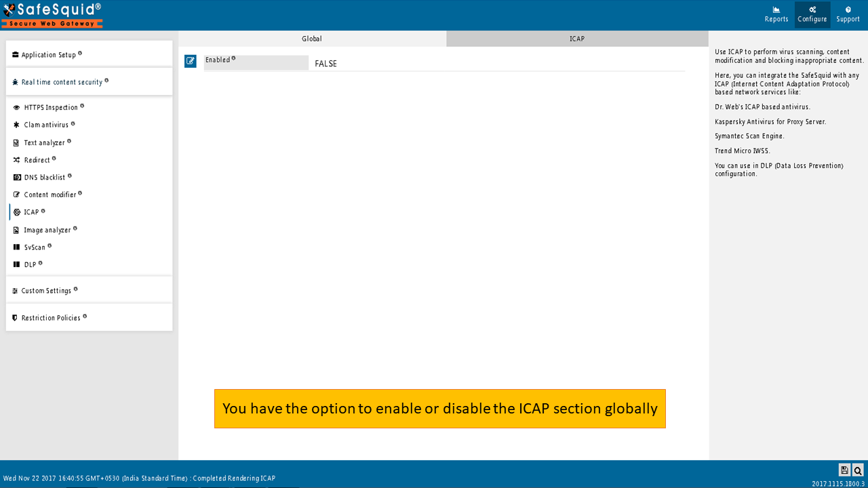Image resolution: width=868 pixels, height=488 pixels.
Task: Open the Reports section
Action: [x=776, y=14]
